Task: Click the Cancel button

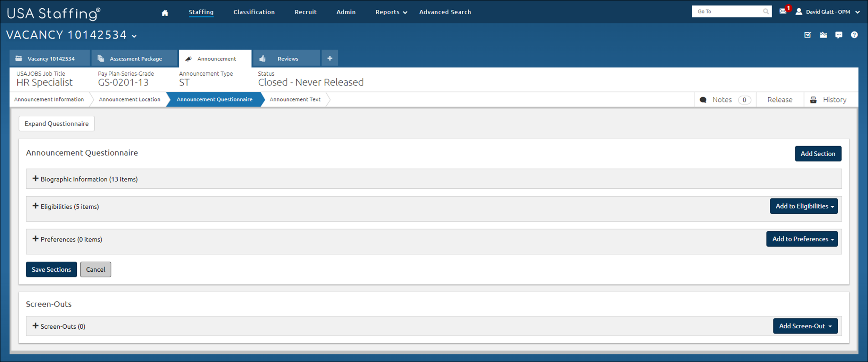Action: tap(95, 270)
